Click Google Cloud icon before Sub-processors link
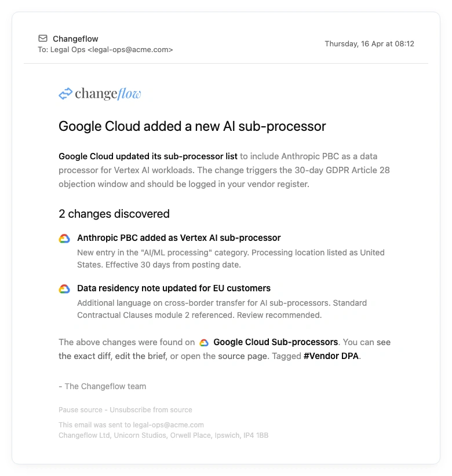Screen dimensions: 452x476 pyautogui.click(x=204, y=343)
